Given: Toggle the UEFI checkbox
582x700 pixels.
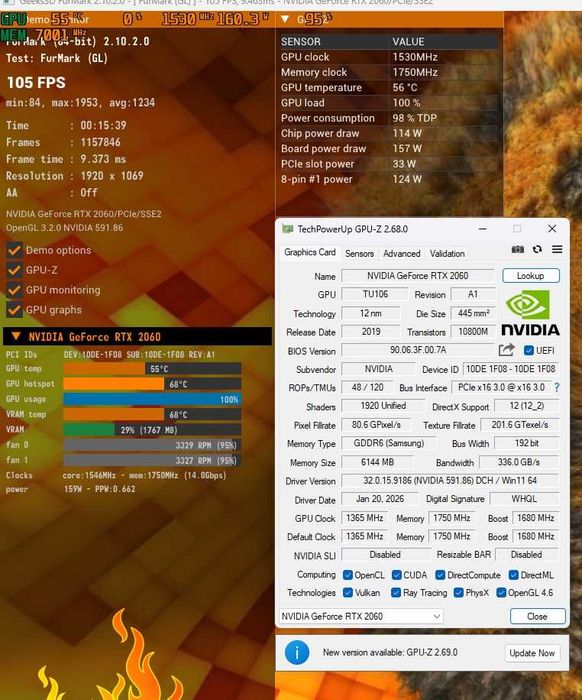Looking at the screenshot, I should 529,350.
